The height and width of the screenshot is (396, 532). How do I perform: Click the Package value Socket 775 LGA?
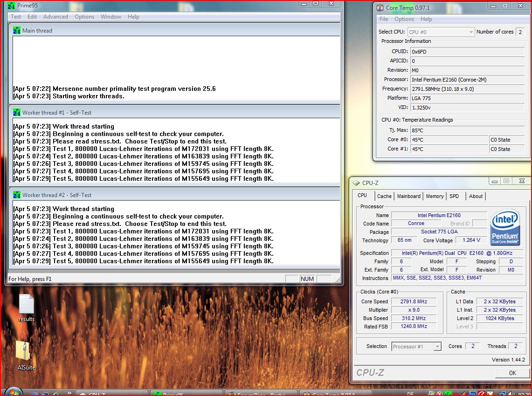(439, 232)
